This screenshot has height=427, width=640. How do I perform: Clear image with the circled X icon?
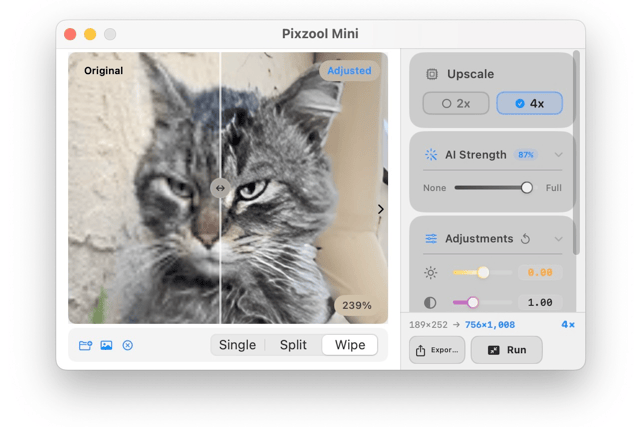128,345
